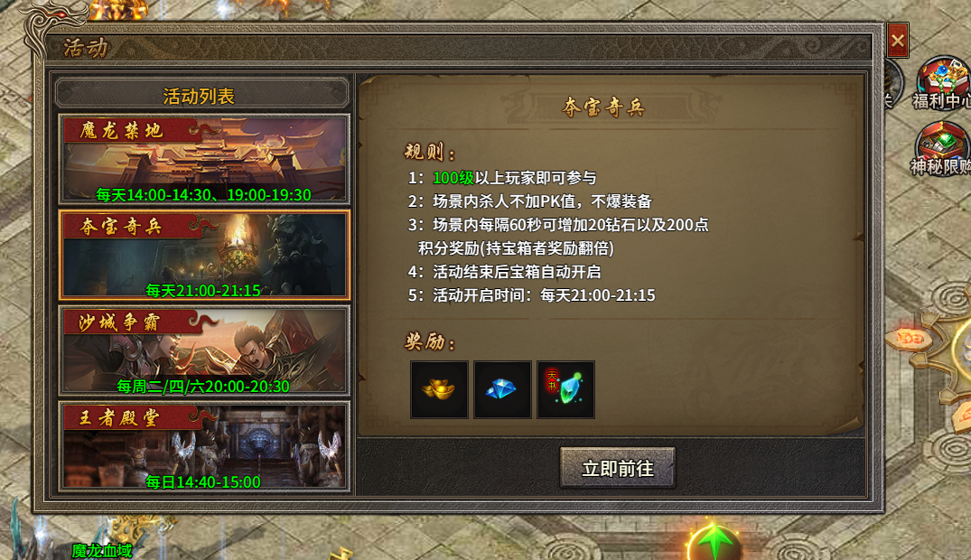The image size is (971, 560).
Task: Click the 夺宝奇兵 title in the details panel
Action: coord(603,107)
